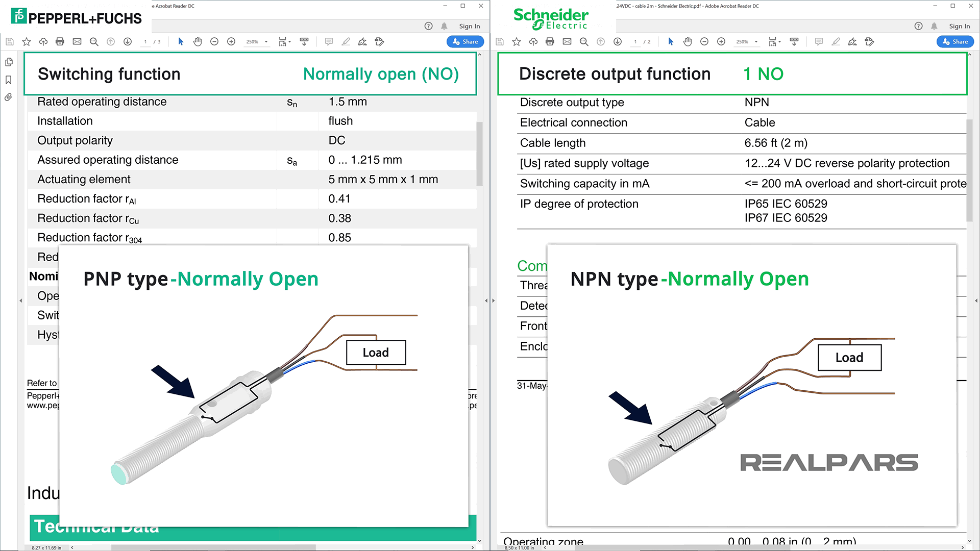Screen dimensions: 980x551
Task: Select the Highlight text tool in right window
Action: 836,41
